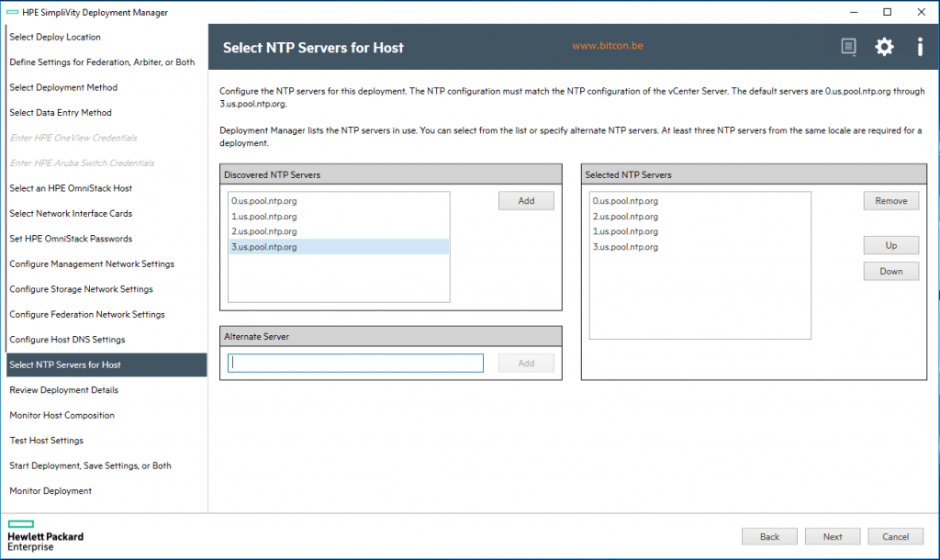Go to Review Deployment Details step
Image resolution: width=940 pixels, height=560 pixels.
pyautogui.click(x=64, y=390)
